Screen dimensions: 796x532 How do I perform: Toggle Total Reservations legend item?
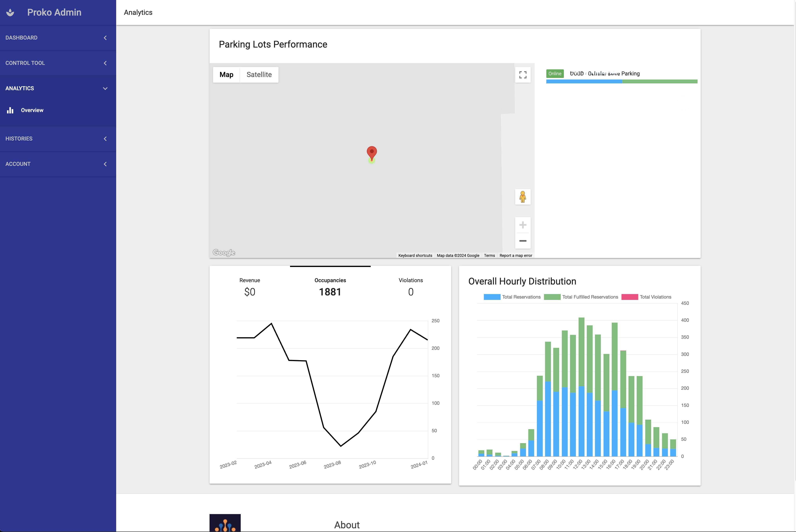pos(512,297)
